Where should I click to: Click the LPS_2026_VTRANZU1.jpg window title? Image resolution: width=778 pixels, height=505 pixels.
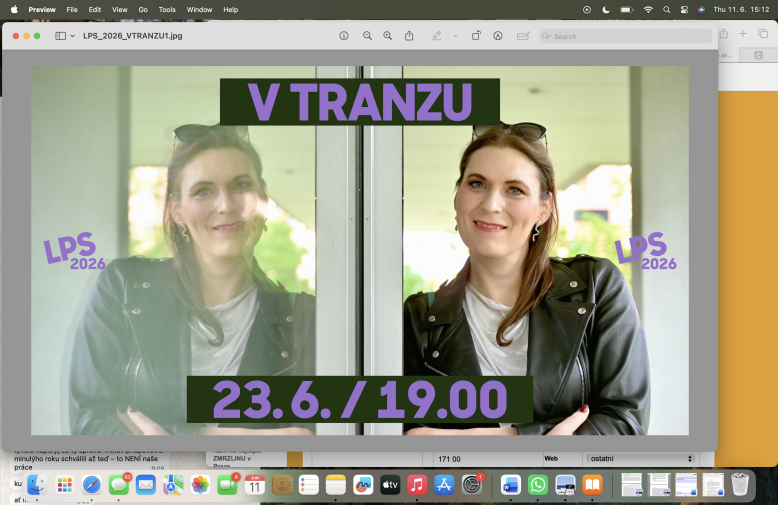pos(132,36)
